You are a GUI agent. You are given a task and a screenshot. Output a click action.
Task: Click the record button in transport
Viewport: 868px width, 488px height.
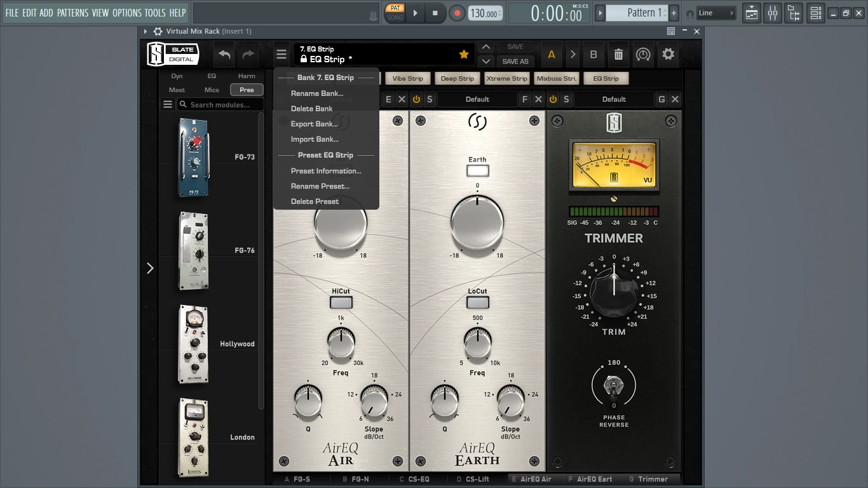457,13
